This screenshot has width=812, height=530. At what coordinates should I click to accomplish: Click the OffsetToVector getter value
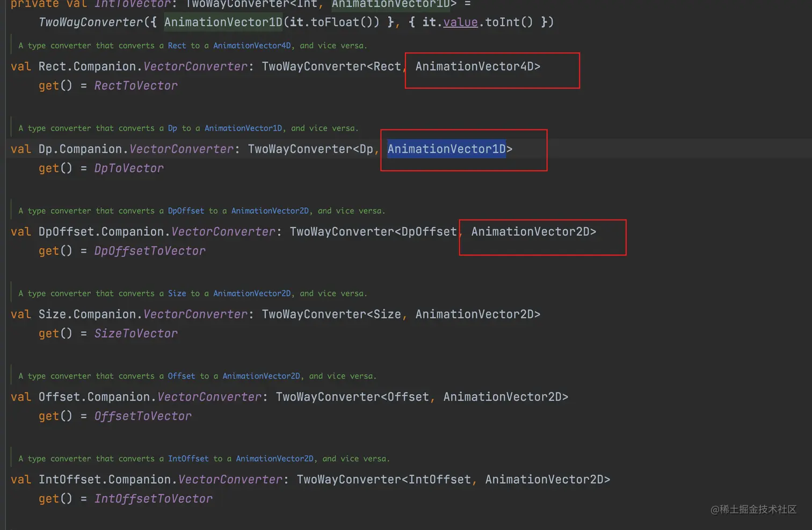coord(143,417)
